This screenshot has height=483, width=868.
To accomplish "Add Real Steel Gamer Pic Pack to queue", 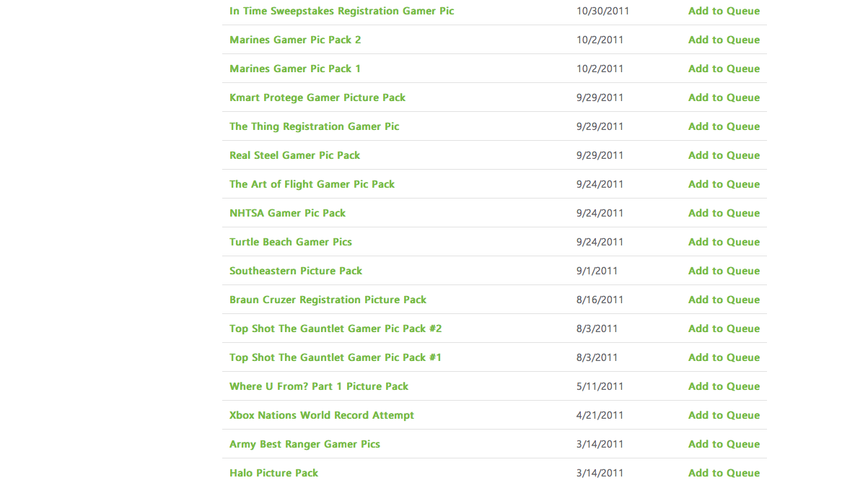I will (724, 155).
